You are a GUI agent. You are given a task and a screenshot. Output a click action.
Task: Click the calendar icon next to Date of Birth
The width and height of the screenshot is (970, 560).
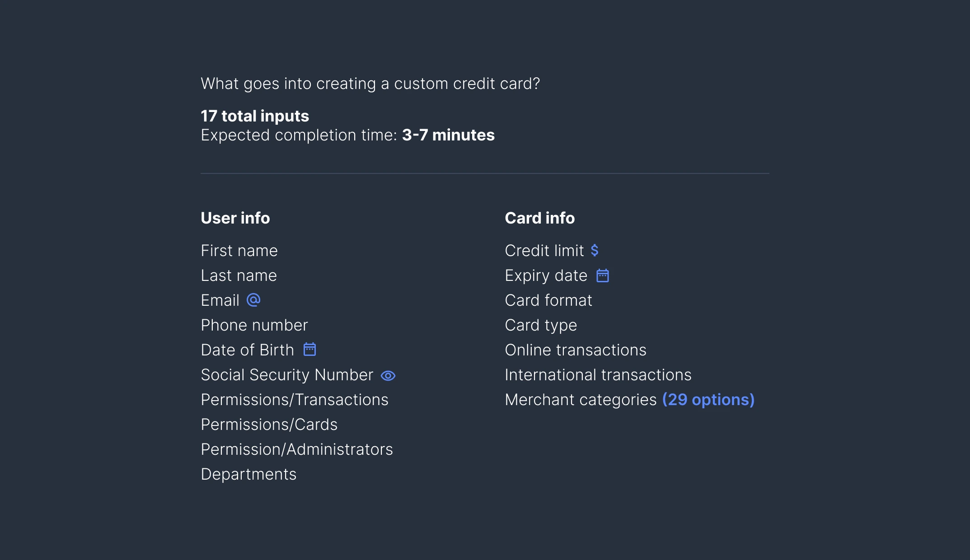tap(309, 349)
